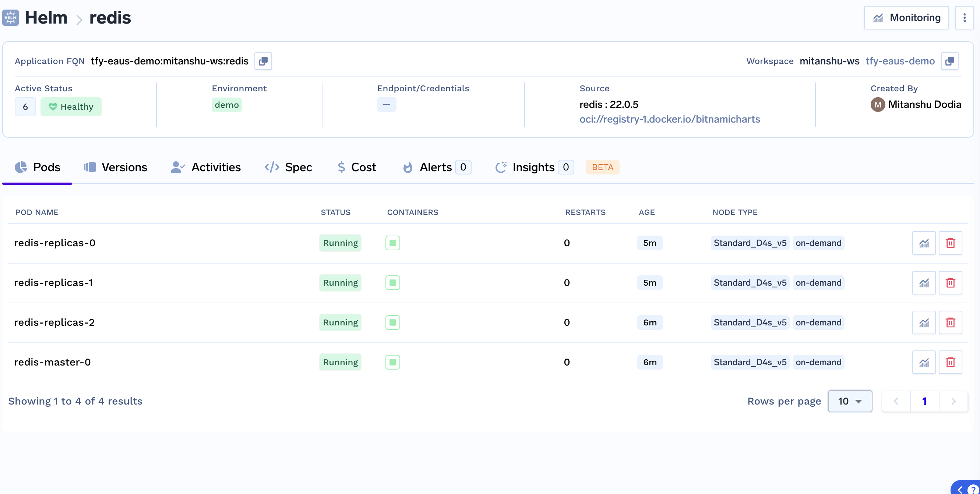Click the STATUS column header
This screenshot has height=494, width=980.
coord(335,213)
